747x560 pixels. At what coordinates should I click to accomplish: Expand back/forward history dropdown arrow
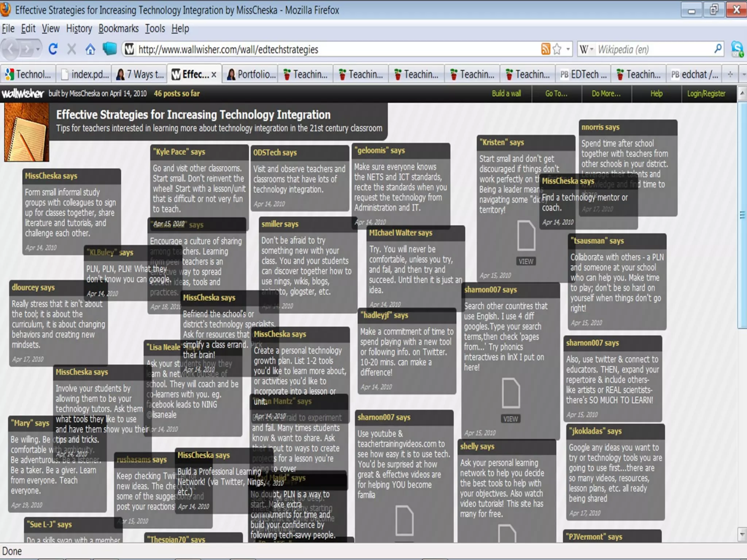coord(38,49)
